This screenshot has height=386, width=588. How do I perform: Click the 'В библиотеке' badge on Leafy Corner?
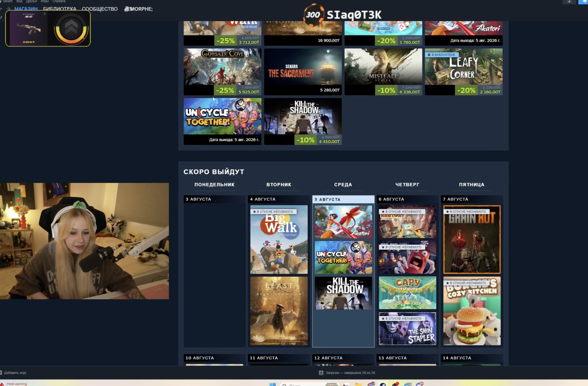tap(442, 55)
